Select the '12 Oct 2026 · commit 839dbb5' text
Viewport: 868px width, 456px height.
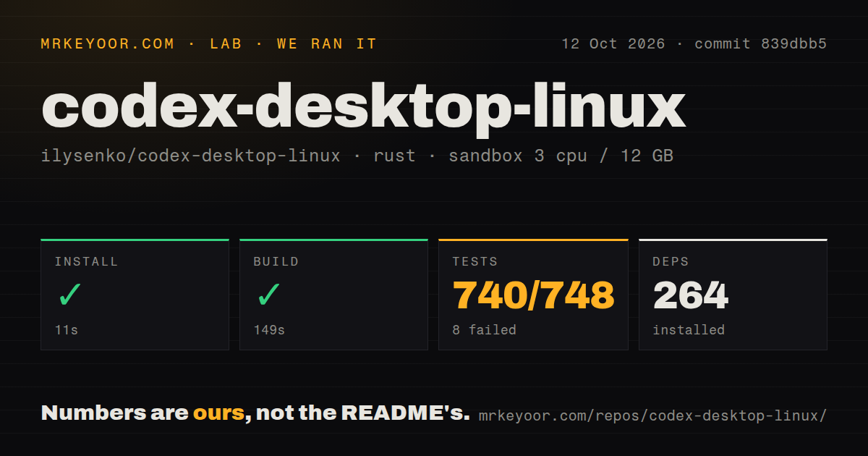694,44
